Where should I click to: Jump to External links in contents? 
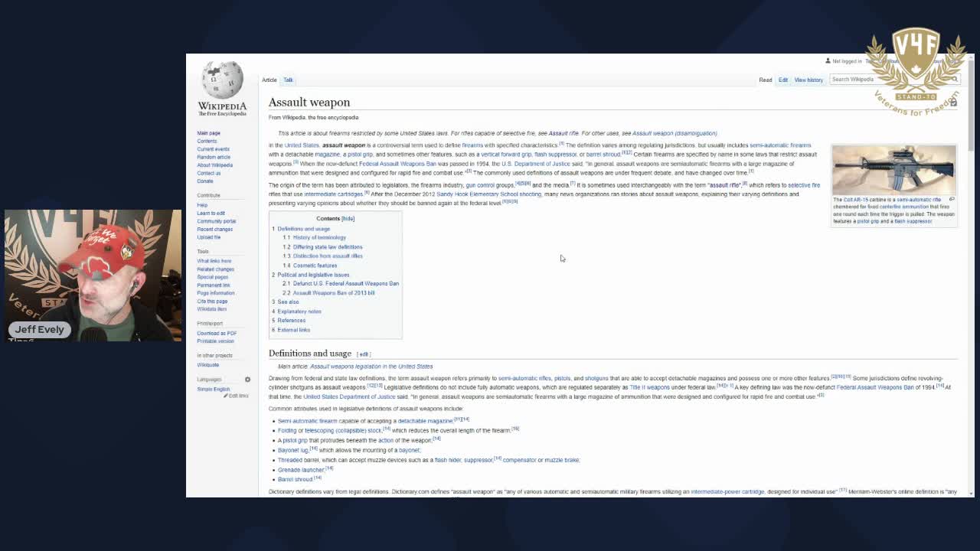tap(293, 330)
